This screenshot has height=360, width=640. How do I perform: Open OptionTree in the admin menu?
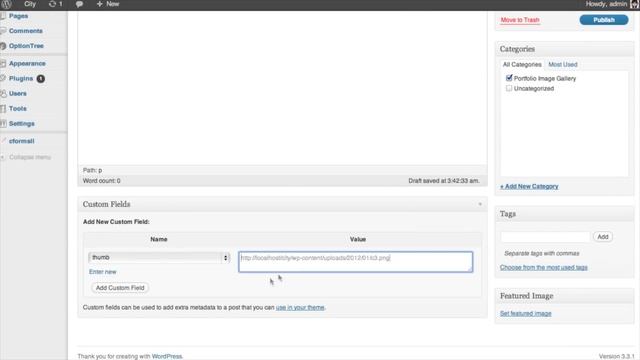pyautogui.click(x=26, y=46)
